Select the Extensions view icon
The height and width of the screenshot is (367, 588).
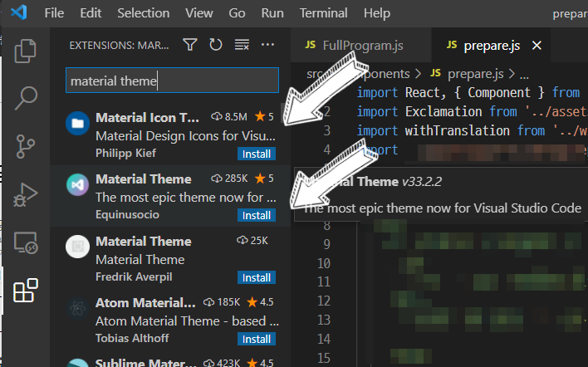(25, 291)
